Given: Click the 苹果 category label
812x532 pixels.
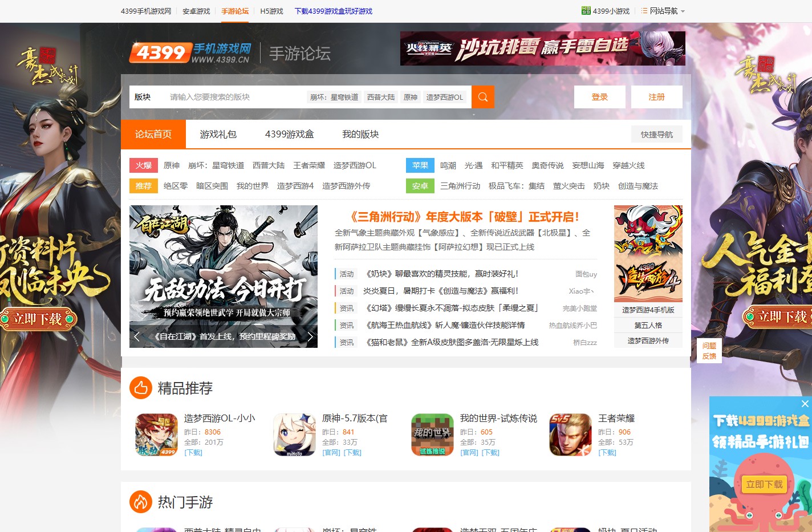Looking at the screenshot, I should click(x=420, y=165).
